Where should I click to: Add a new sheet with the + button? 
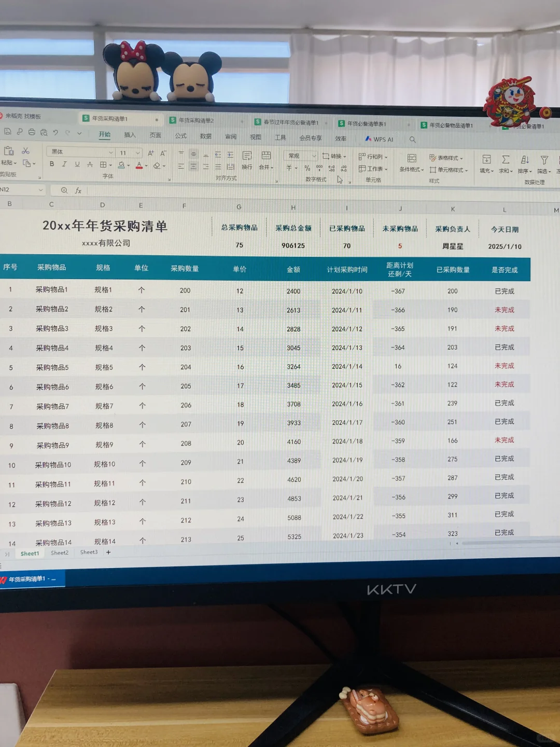click(x=108, y=552)
